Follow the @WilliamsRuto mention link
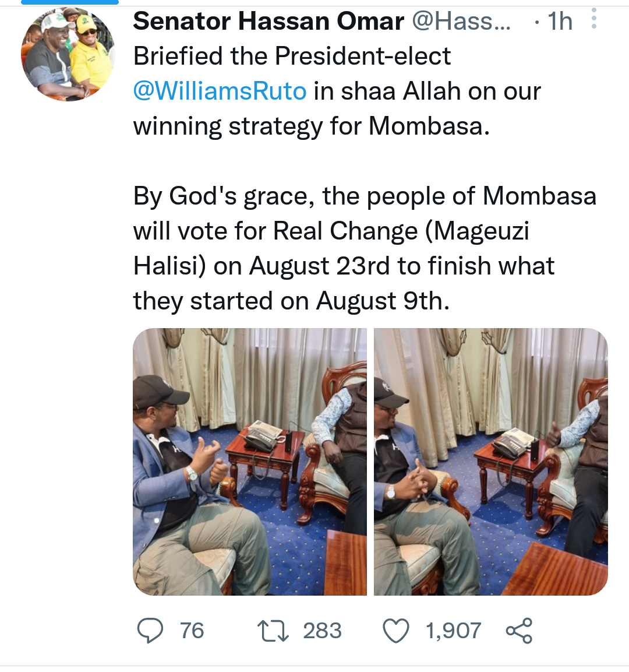Viewport: 629px width, 672px height. (220, 91)
